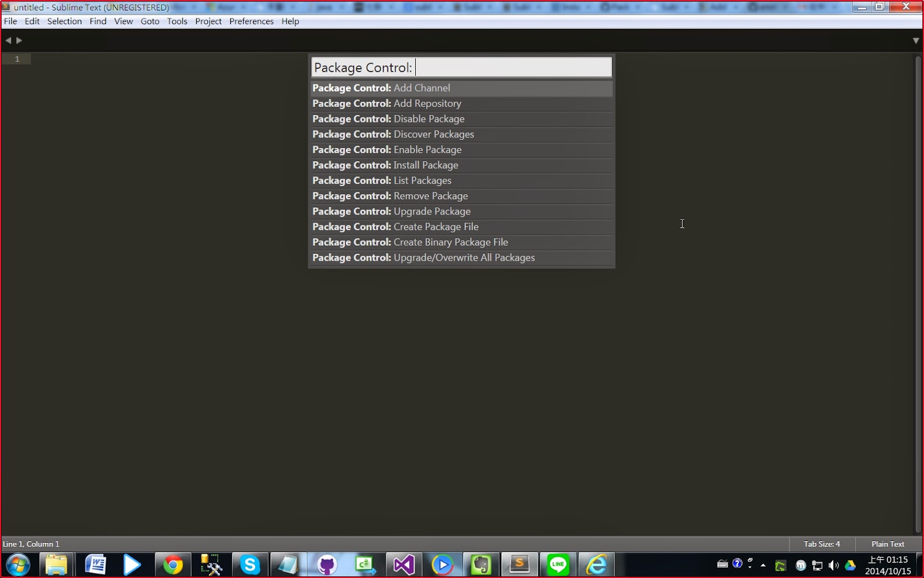Click line number 1 in the gutter
This screenshot has height=578, width=924.
pyautogui.click(x=17, y=59)
